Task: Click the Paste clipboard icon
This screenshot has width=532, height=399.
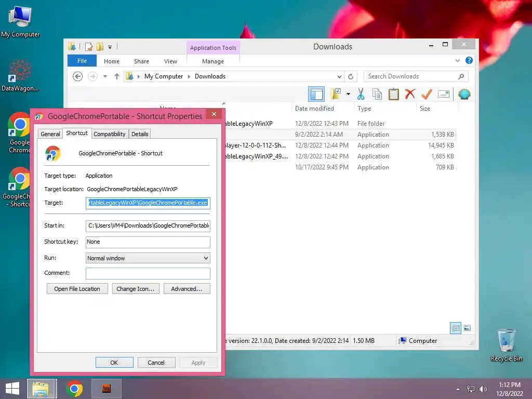Action: [x=394, y=94]
